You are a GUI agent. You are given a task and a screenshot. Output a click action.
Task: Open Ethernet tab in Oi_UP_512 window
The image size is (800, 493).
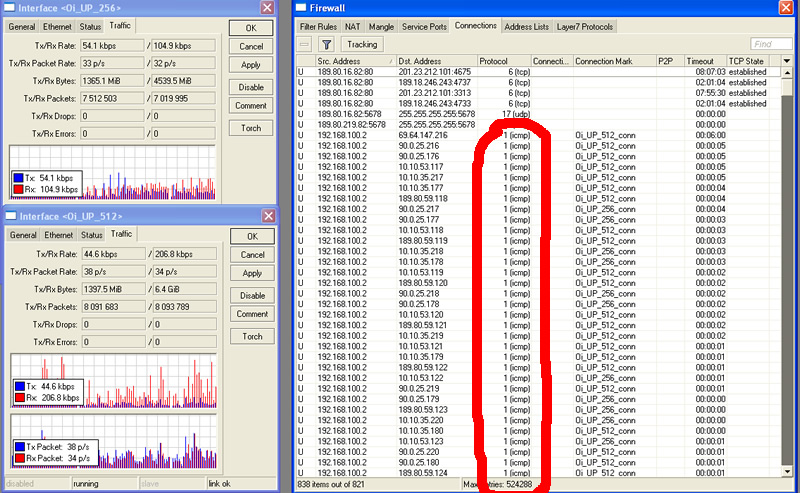coord(59,235)
